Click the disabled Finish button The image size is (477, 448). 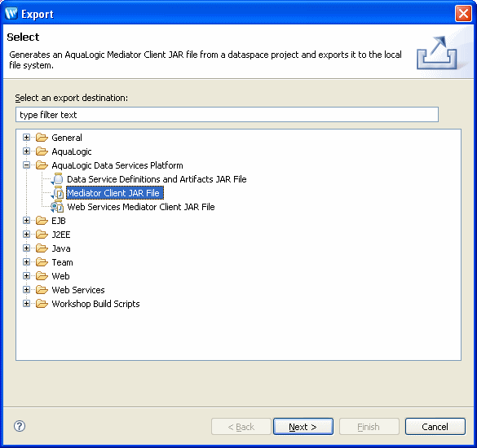point(369,427)
